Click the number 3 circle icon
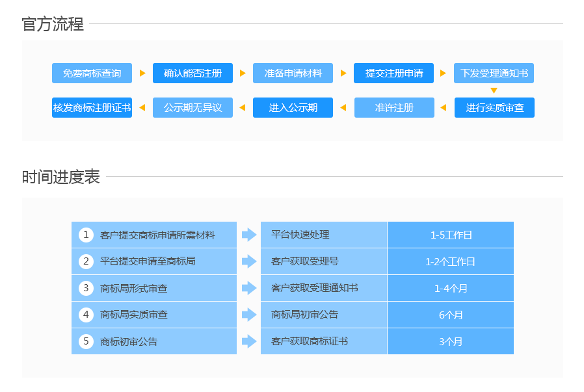The width and height of the screenshot is (584, 392). [86, 288]
